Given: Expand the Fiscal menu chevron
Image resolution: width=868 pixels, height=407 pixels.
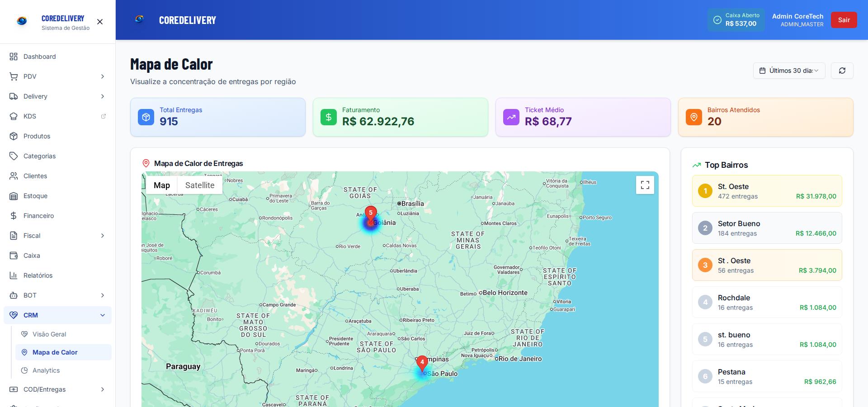Looking at the screenshot, I should (102, 236).
